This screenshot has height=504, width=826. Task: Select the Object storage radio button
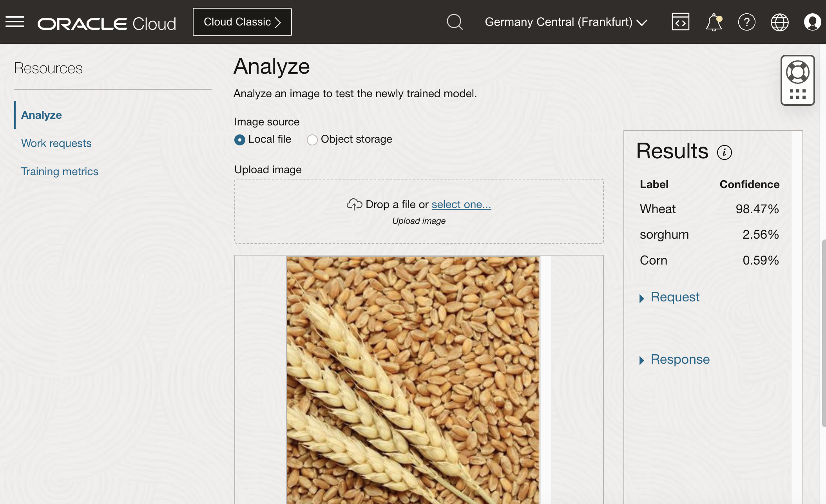coord(312,140)
